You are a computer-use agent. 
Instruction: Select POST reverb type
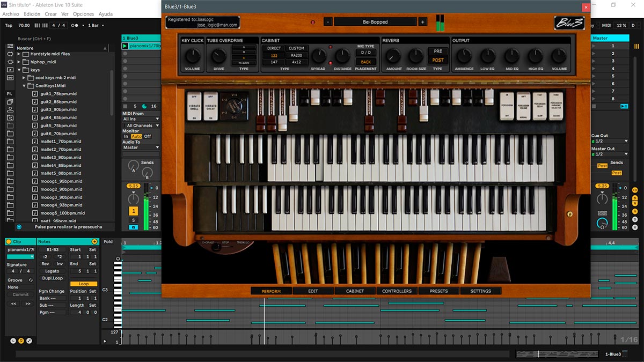coord(438,60)
